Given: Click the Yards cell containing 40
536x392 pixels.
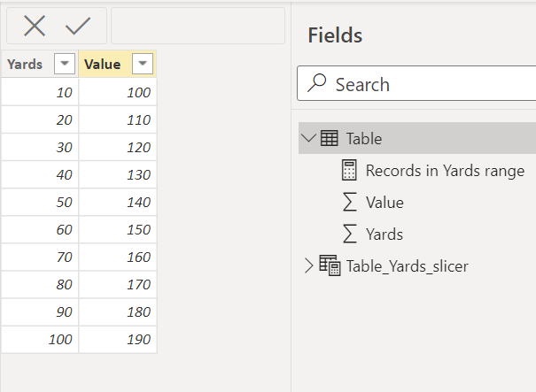Looking at the screenshot, I should point(40,174).
